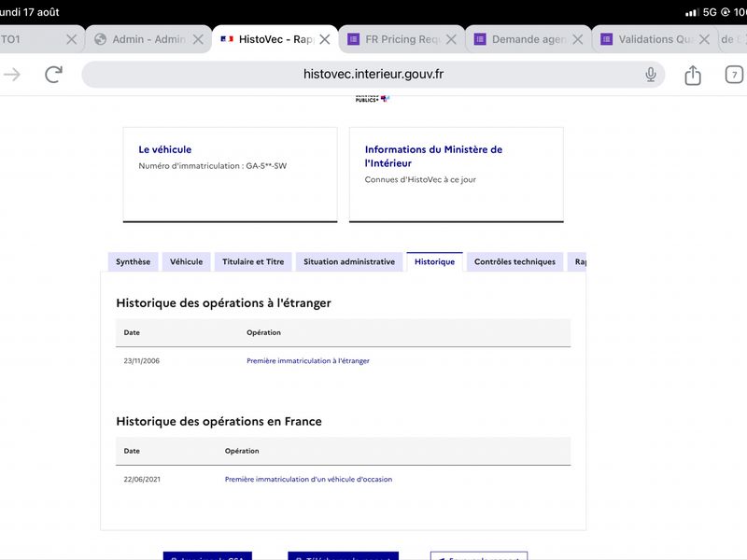Screen dimensions: 747x560
Task: Click the Informations du Ministère de l'Intérieur heading
Action: click(x=433, y=156)
